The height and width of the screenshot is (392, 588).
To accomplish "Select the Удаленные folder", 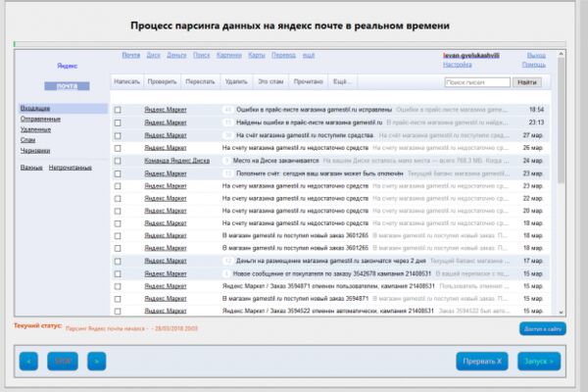I will [x=35, y=129].
